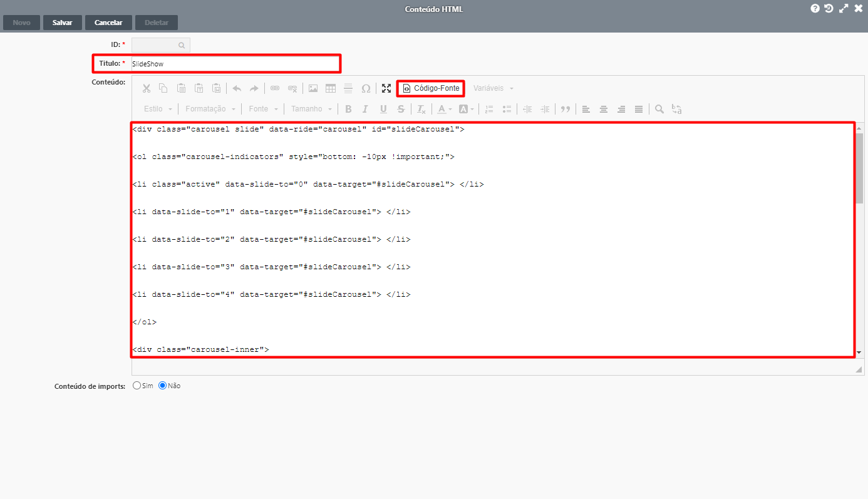The image size is (868, 499).
Task: Open the background color picker
Action: 467,109
